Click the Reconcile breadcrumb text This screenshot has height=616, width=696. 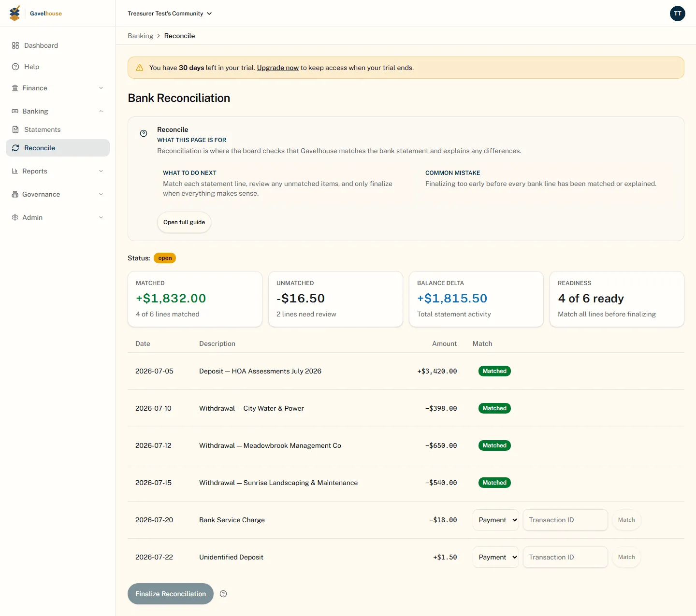click(179, 36)
